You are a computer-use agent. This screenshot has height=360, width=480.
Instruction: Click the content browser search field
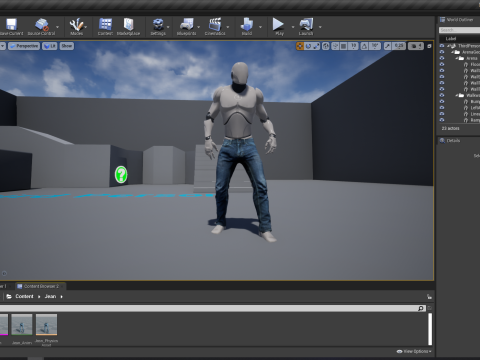pyautogui.click(x=212, y=308)
